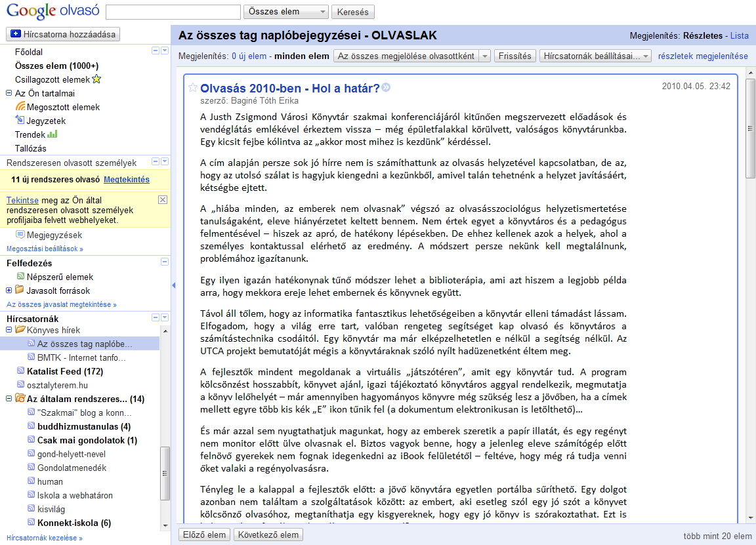The width and height of the screenshot is (756, 545).
Task: Open Megosztási beállítások link
Action: pos(45,249)
